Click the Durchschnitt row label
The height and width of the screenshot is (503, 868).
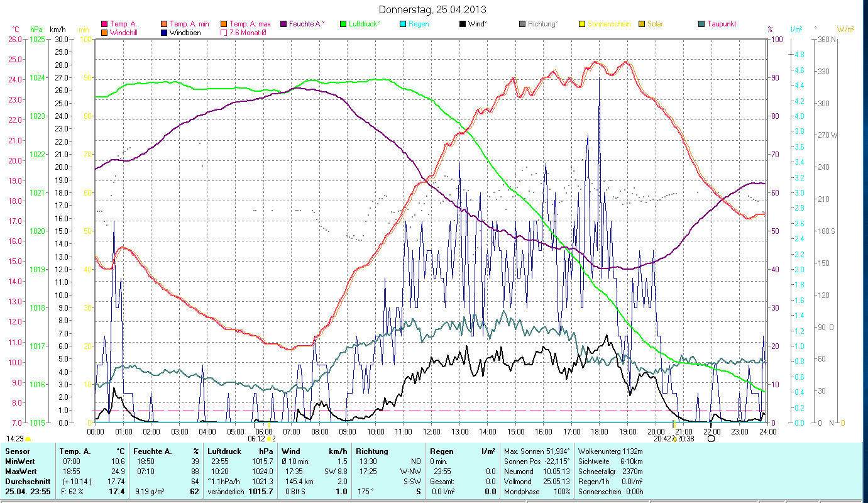click(28, 481)
